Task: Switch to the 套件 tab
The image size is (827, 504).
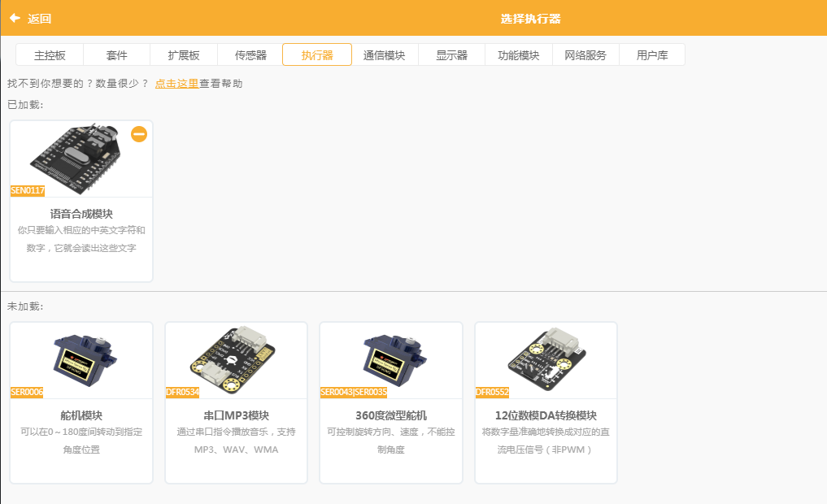Action: pyautogui.click(x=116, y=54)
